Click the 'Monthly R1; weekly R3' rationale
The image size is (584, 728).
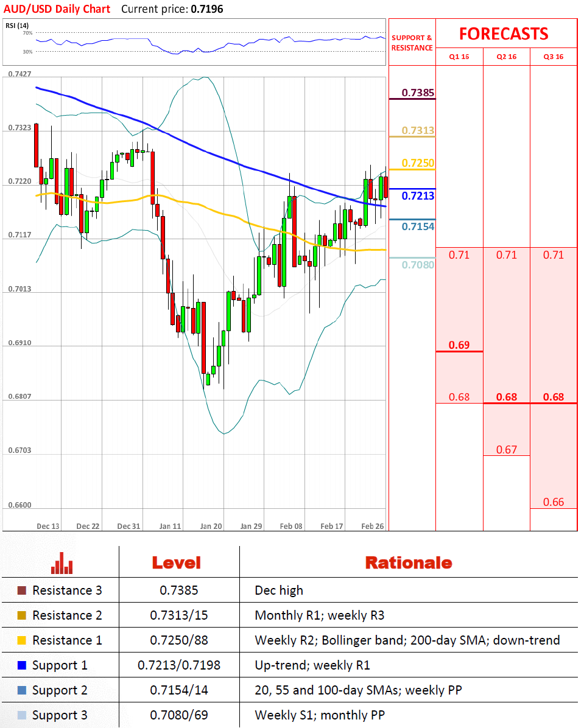click(320, 615)
